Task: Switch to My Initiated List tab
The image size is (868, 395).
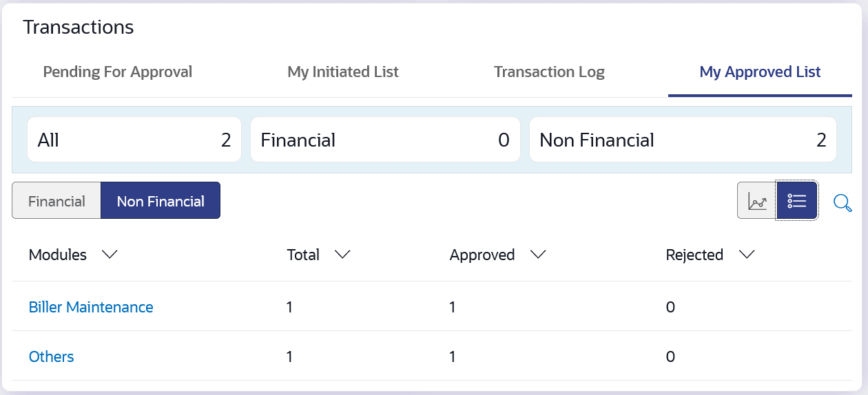Action: [343, 72]
